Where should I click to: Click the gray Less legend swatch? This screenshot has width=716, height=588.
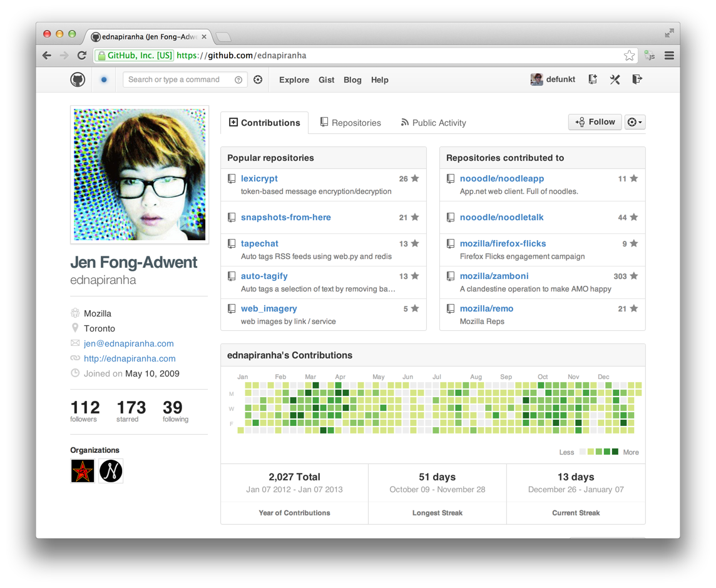(x=582, y=452)
